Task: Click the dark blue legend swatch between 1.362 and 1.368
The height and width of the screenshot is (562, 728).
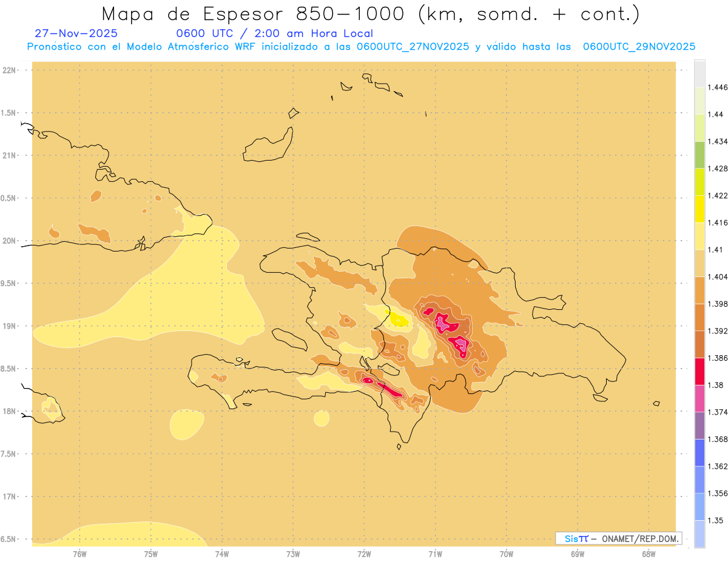Action: [x=699, y=453]
